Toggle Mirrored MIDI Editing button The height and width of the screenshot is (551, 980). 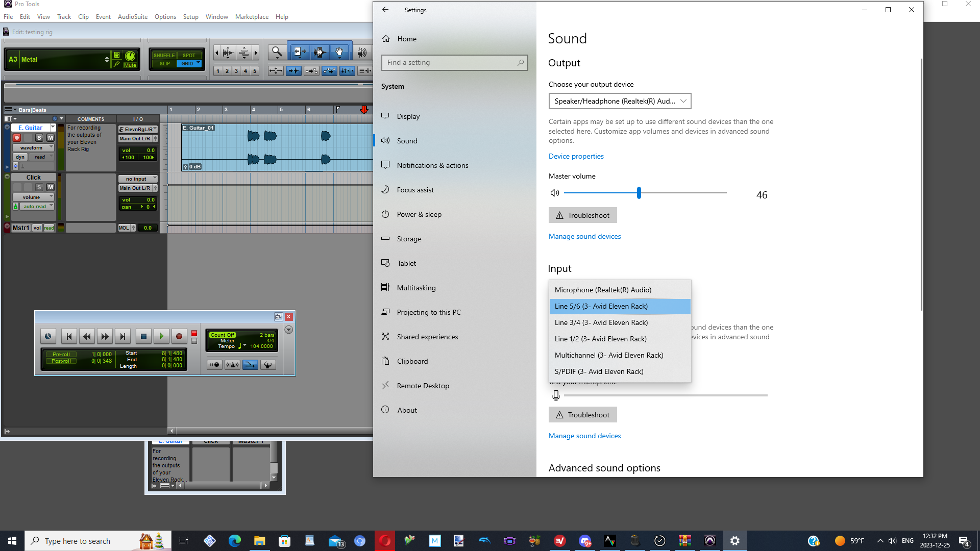coord(311,71)
